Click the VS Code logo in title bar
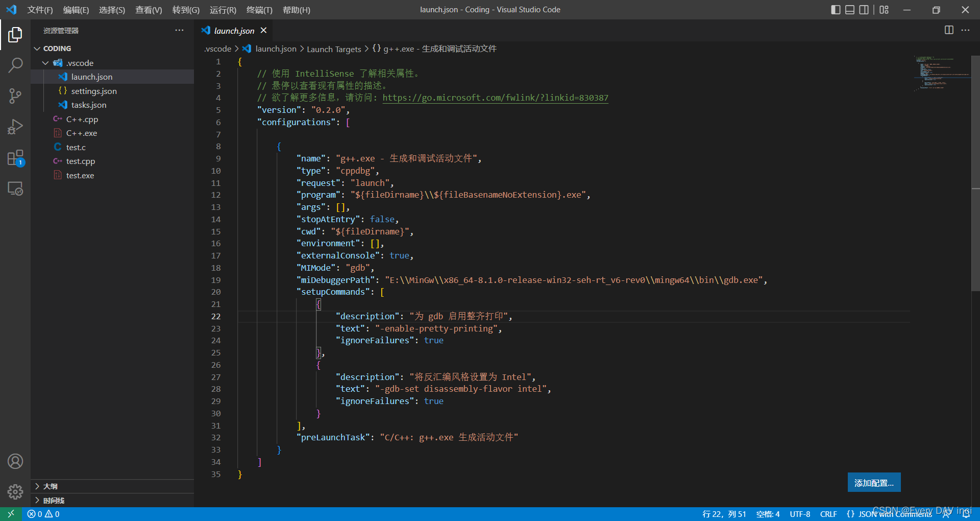The width and height of the screenshot is (980, 521). [11, 10]
